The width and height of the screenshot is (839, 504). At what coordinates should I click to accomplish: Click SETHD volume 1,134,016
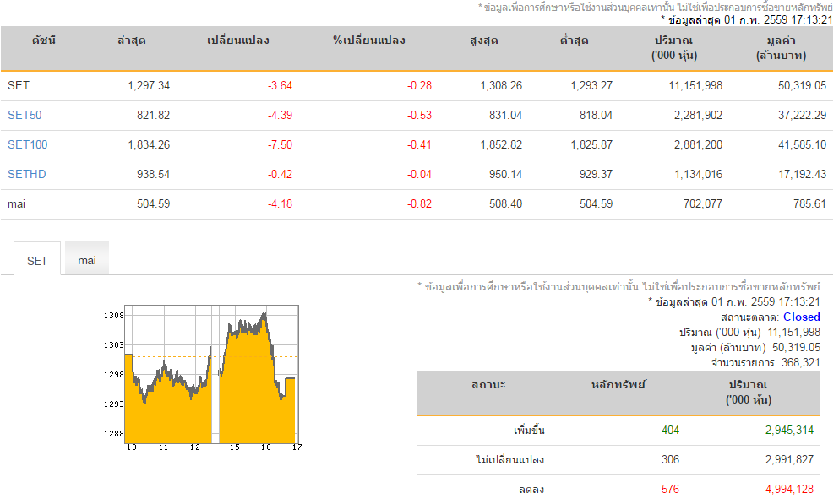coord(698,174)
